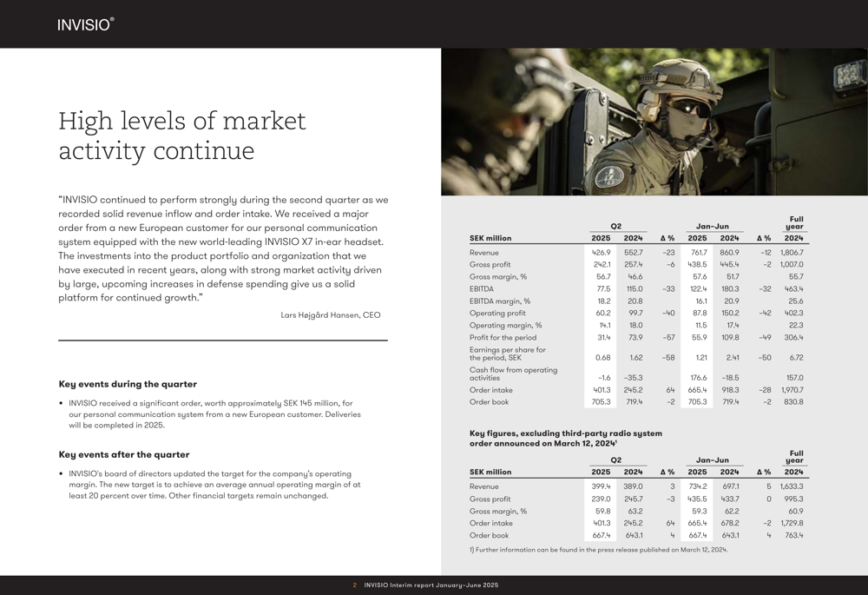Click the Q2 2025 EBITDA value 77.5
This screenshot has height=595, width=868.
[x=603, y=288]
